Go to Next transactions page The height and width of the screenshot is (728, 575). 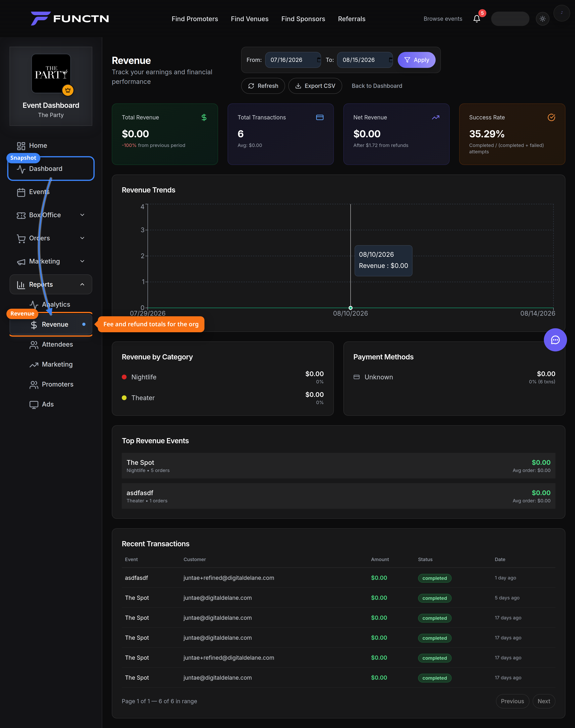(x=544, y=701)
